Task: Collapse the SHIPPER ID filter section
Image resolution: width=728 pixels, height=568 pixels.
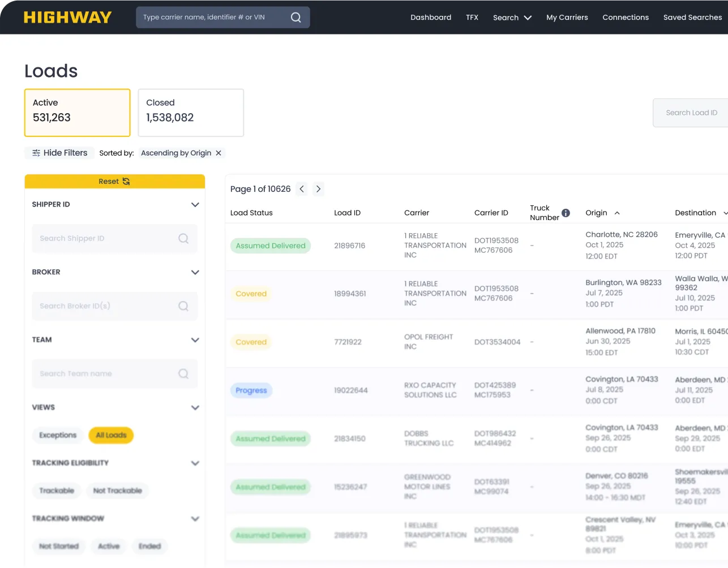Action: tap(195, 205)
